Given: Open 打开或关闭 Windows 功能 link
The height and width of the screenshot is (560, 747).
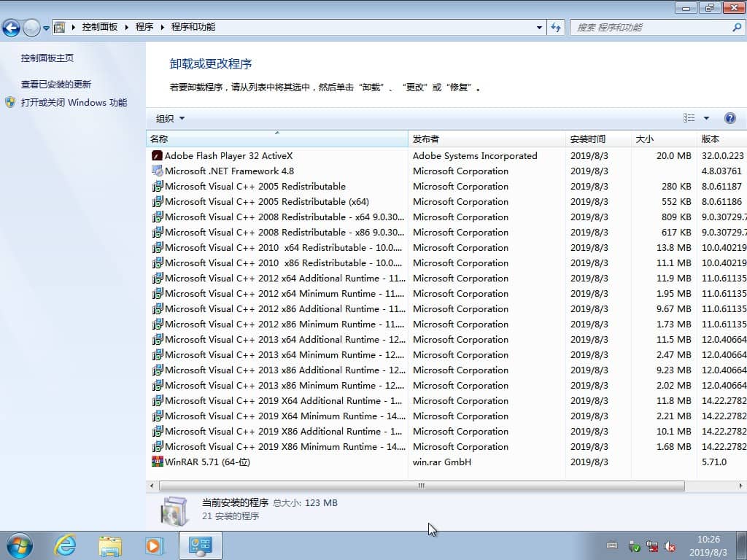Looking at the screenshot, I should pos(74,102).
